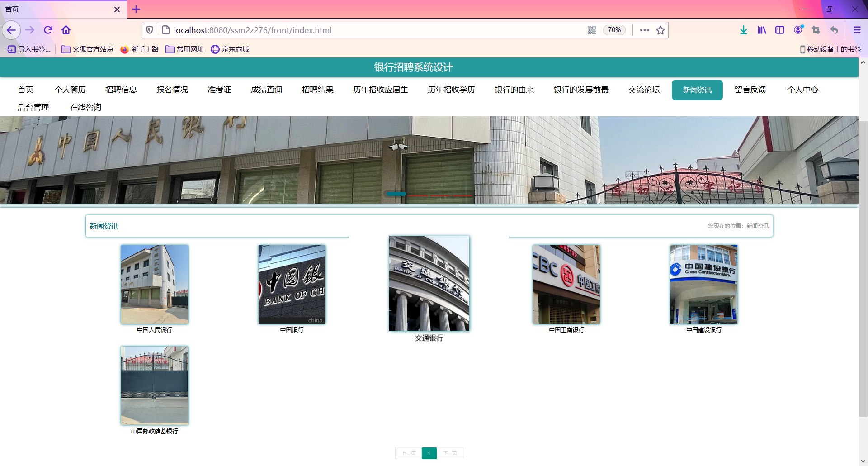Screen dimensions: 868x466
Task: Open the 后台管理 navigation link
Action: click(33, 107)
